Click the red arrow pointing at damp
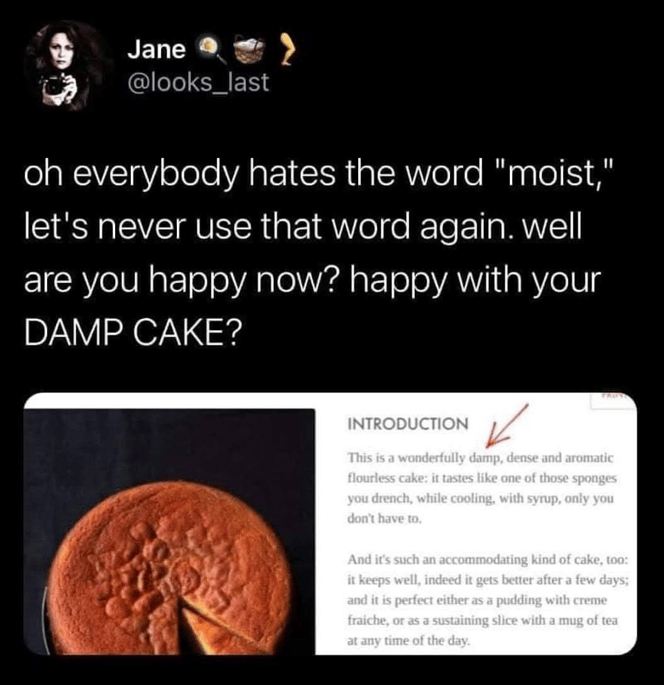664x685 pixels. tap(506, 426)
